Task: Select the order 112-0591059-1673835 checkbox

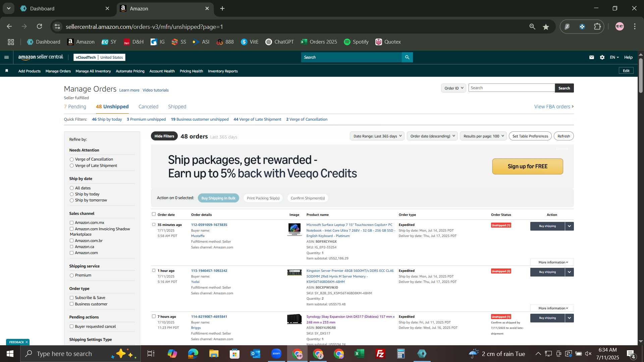Action: coord(154,225)
